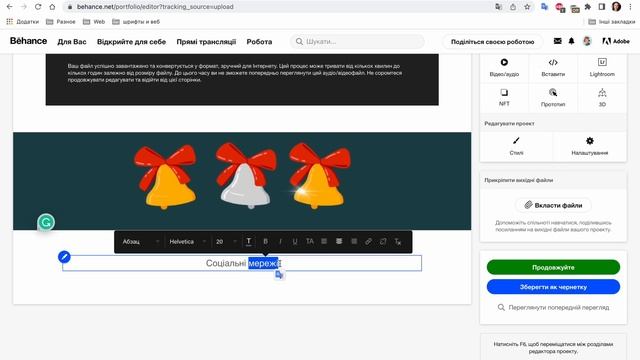Toggle italic formatting
Viewport: 640px width, 360px height.
point(280,242)
